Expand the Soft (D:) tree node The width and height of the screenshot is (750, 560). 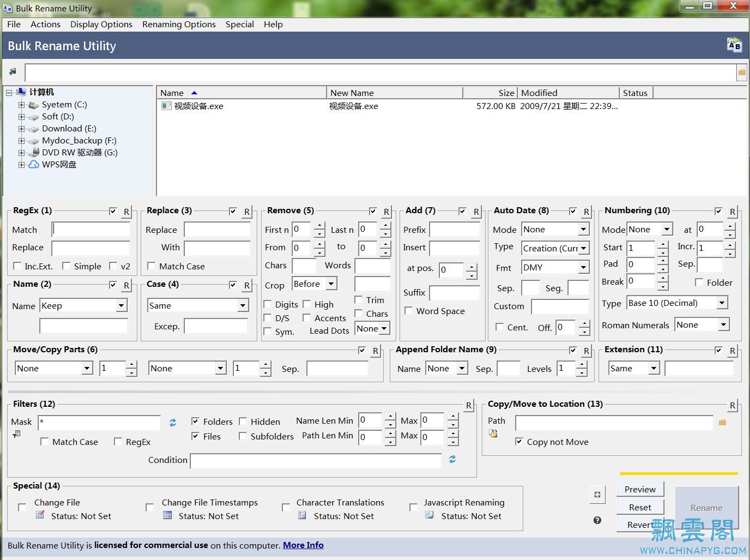[21, 117]
